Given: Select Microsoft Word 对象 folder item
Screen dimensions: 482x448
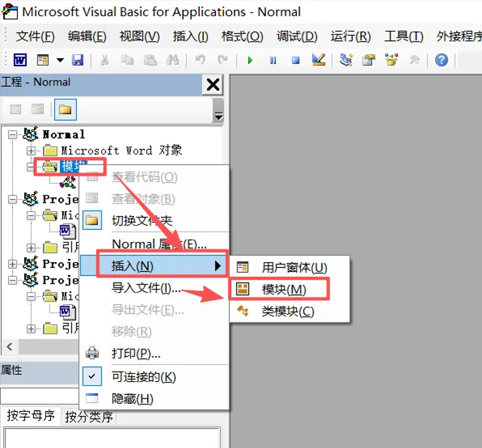Looking at the screenshot, I should pos(122,150).
